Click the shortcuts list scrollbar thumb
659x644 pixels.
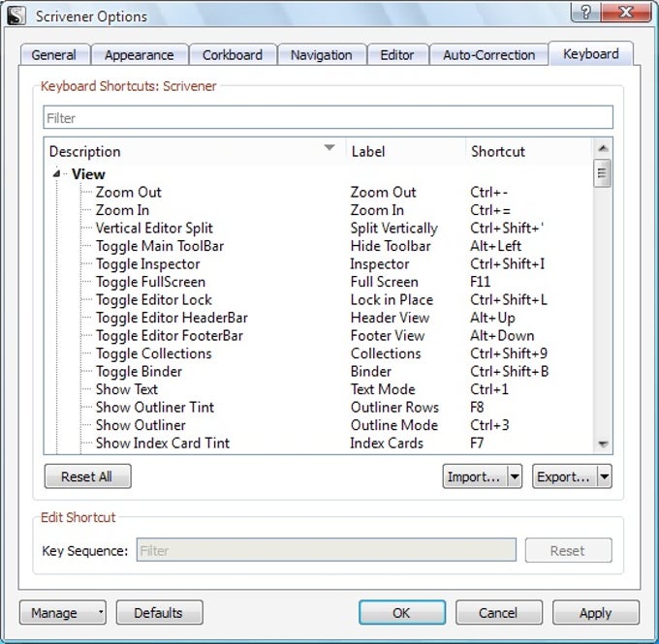click(602, 173)
